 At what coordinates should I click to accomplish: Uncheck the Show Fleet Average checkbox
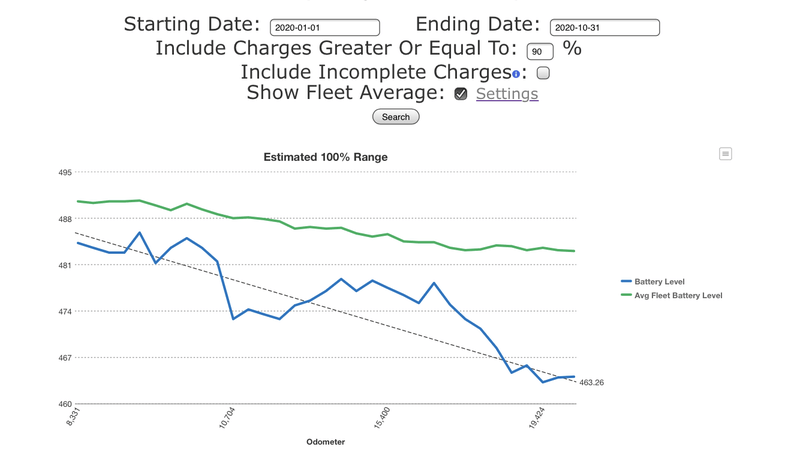[x=460, y=94]
